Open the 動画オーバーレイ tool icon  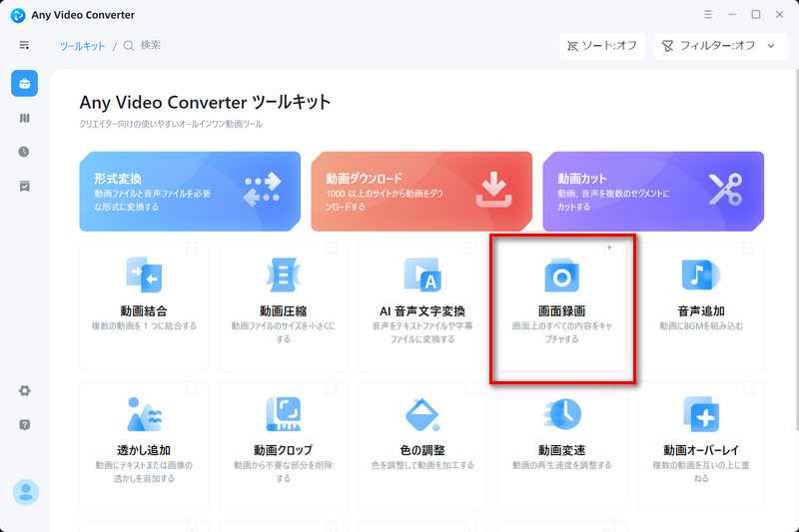(701, 414)
